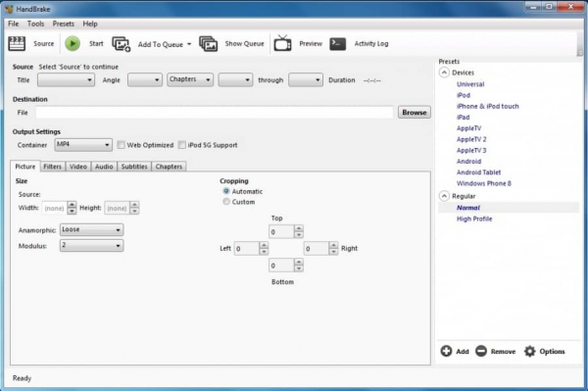Open the File menu
The height and width of the screenshot is (391, 588).
(13, 24)
